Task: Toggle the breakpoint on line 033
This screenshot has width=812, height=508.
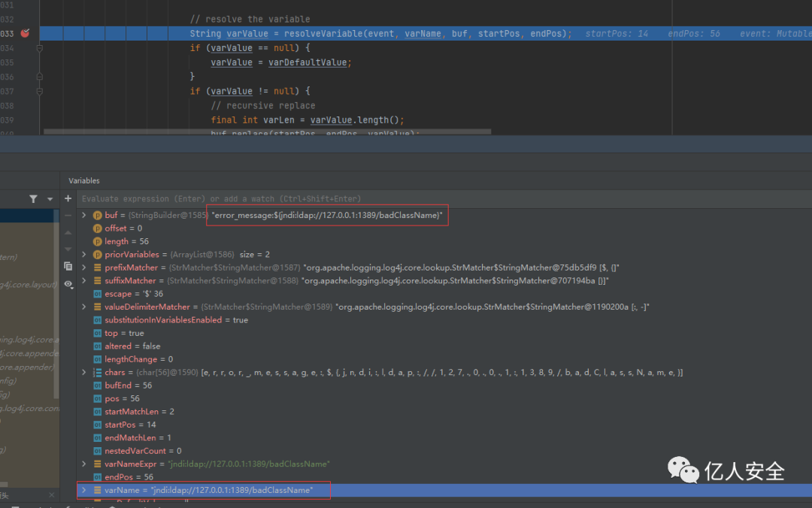Action: coord(25,33)
